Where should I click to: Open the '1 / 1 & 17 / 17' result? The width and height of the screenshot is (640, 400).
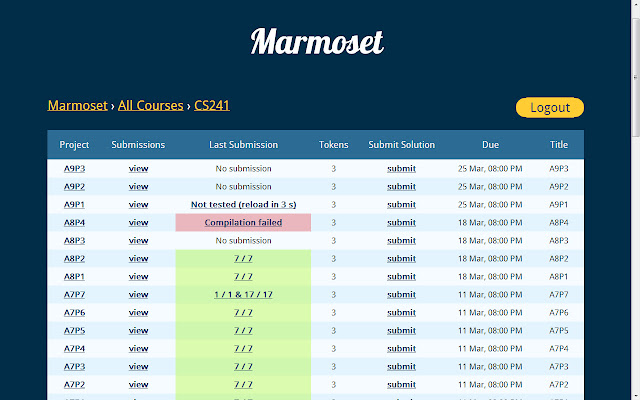pyautogui.click(x=243, y=294)
